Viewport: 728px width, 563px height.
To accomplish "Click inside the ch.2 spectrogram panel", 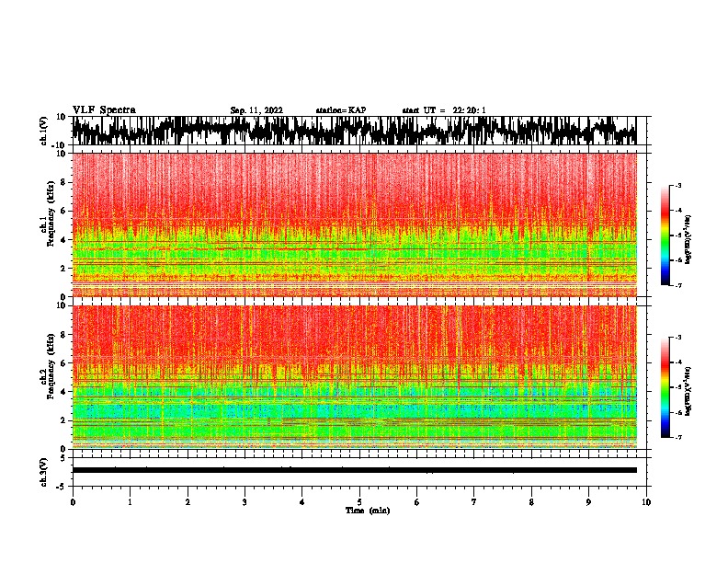I will point(354,377).
